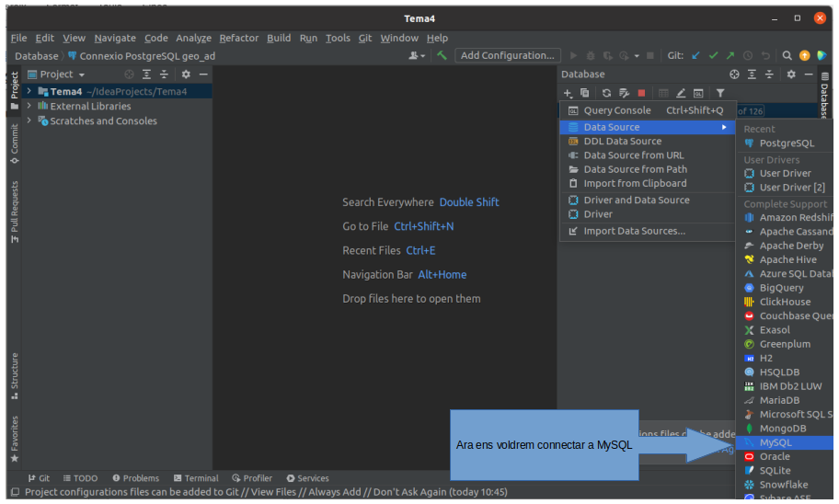
Task: Select DDL Data Source menu entry
Action: pos(648,142)
